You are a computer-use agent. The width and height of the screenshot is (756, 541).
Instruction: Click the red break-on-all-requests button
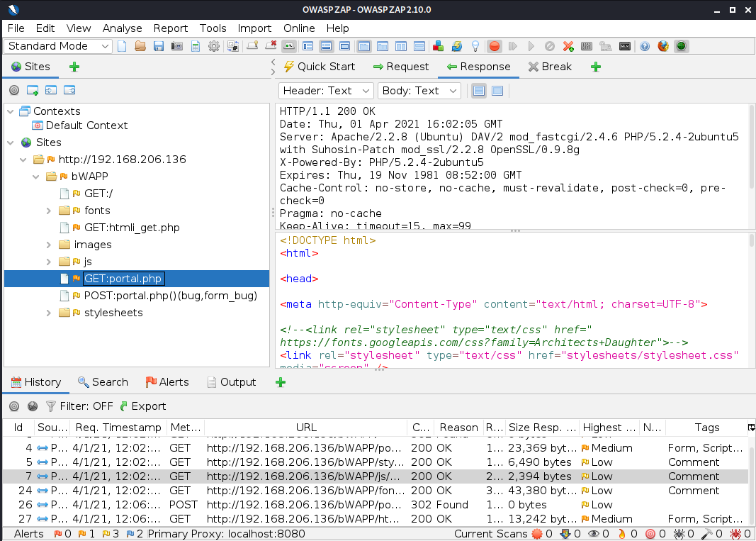click(x=494, y=46)
